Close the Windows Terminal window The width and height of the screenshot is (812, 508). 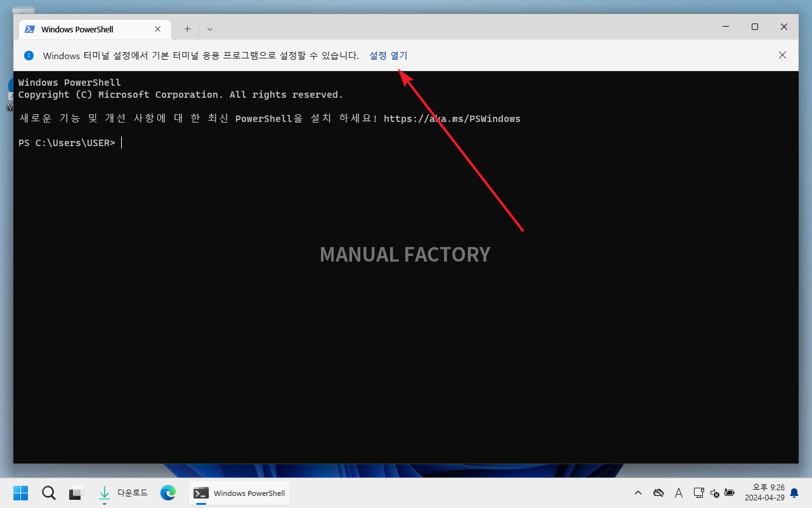coord(784,27)
